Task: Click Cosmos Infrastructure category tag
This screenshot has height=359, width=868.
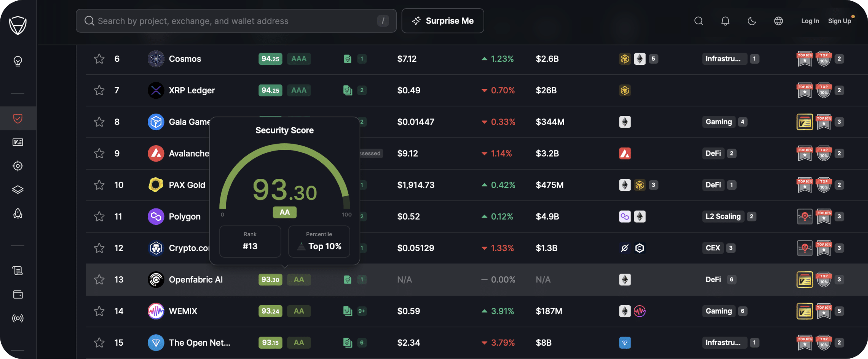Action: tap(724, 59)
